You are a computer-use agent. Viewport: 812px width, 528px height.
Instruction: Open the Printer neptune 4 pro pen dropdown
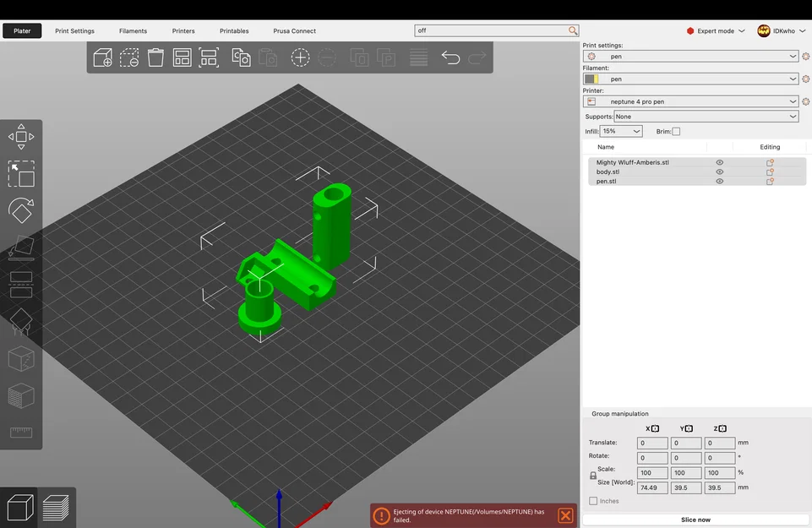click(x=690, y=101)
